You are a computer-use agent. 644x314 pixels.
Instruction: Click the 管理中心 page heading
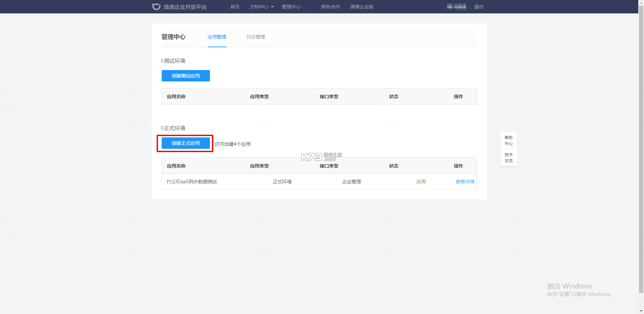[173, 37]
